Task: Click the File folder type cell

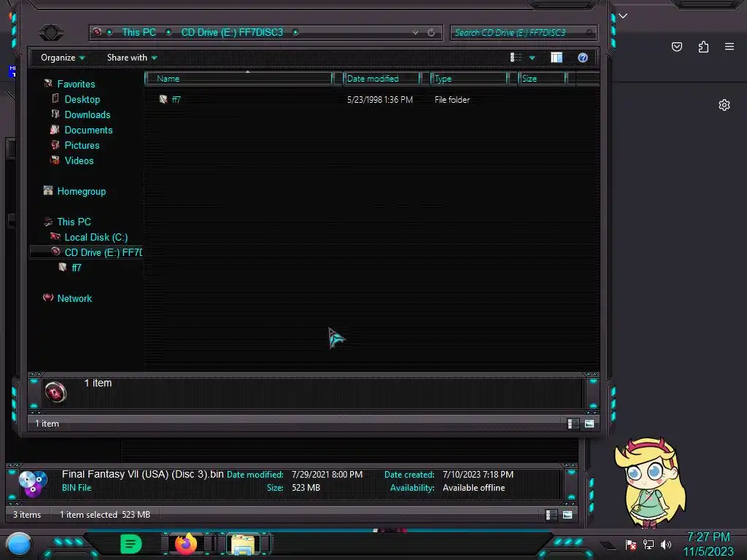Action: [x=452, y=99]
